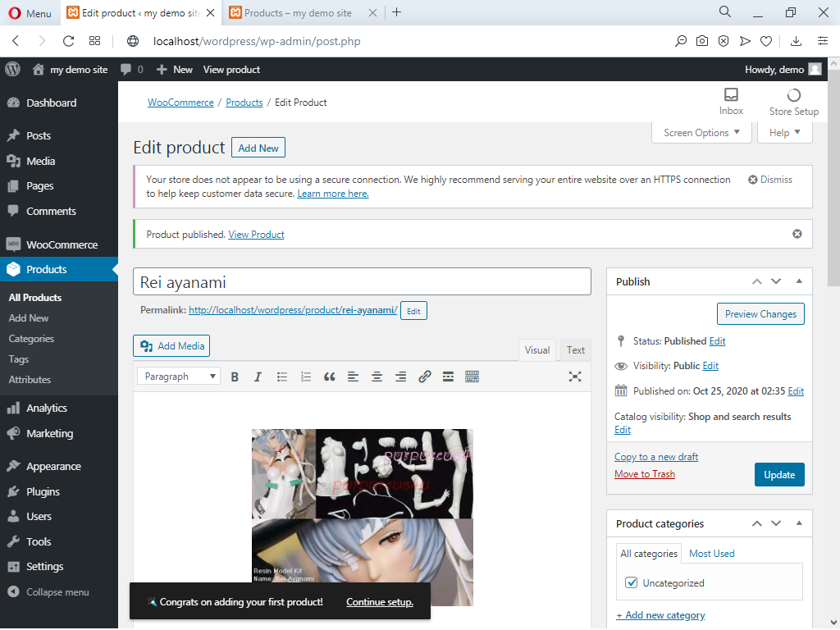Align text center in editor
Image resolution: width=840 pixels, height=630 pixels.
pyautogui.click(x=377, y=377)
